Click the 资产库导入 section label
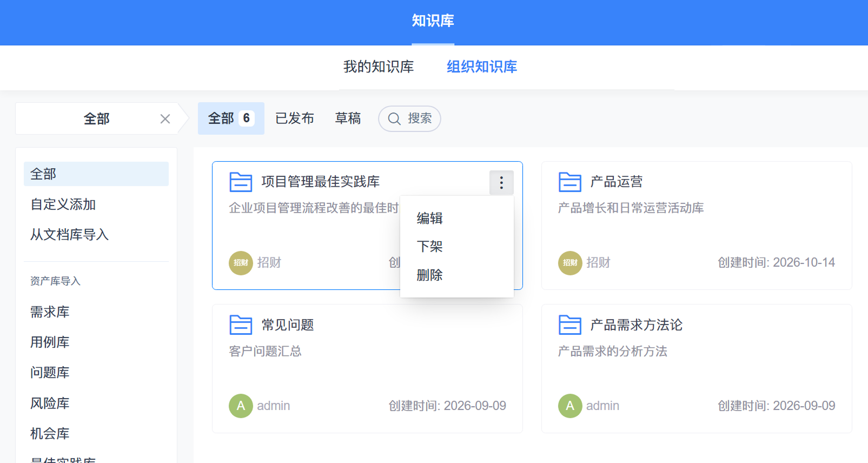 [55, 281]
